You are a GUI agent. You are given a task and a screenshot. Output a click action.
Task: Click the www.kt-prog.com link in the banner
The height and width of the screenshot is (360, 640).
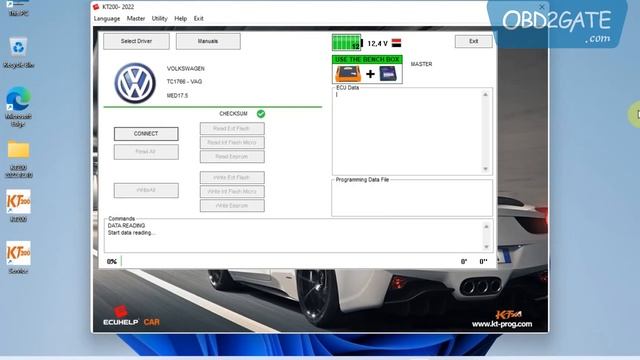[502, 324]
